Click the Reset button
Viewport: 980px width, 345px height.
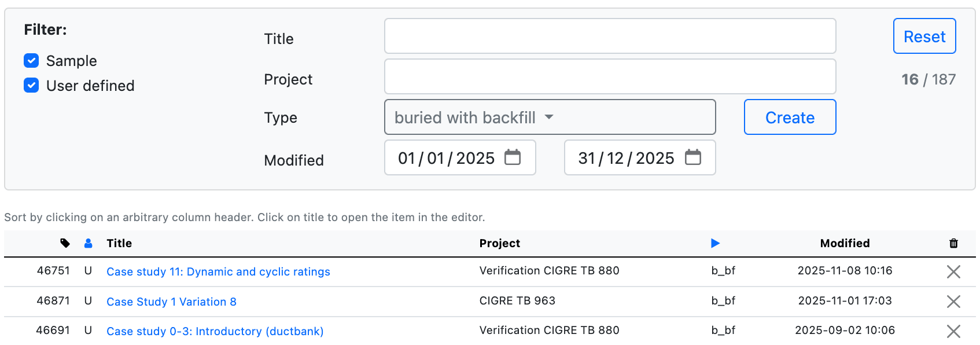[x=924, y=36]
